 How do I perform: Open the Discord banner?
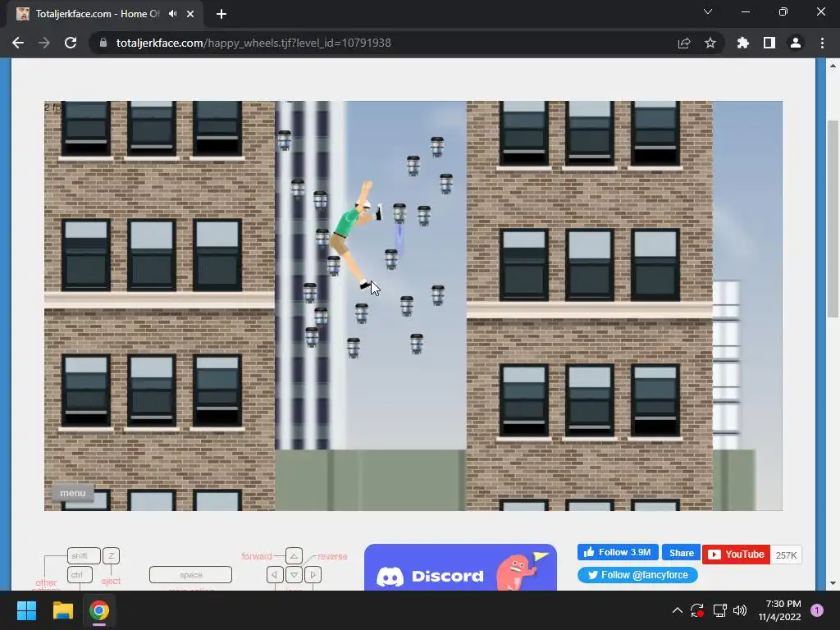[x=460, y=568]
